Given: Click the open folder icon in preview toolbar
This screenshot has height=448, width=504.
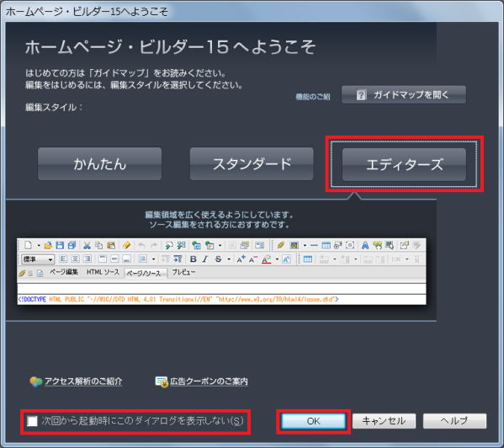Looking at the screenshot, I should tap(48, 246).
